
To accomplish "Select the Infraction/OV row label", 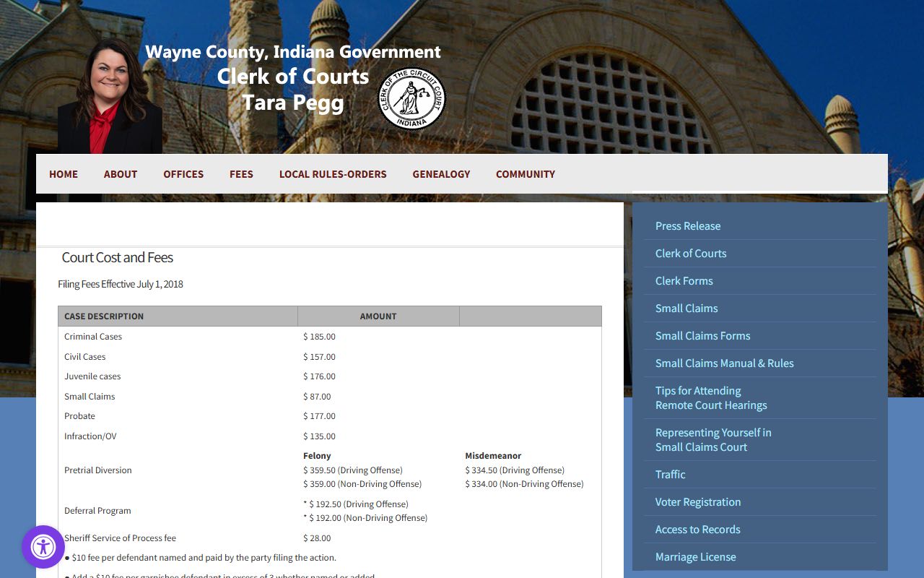I will tap(90, 436).
